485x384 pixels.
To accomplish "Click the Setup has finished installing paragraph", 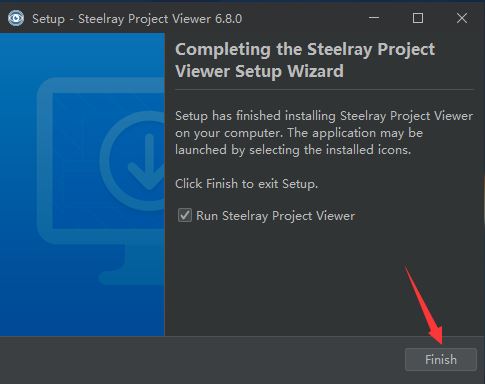I will pyautogui.click(x=324, y=133).
